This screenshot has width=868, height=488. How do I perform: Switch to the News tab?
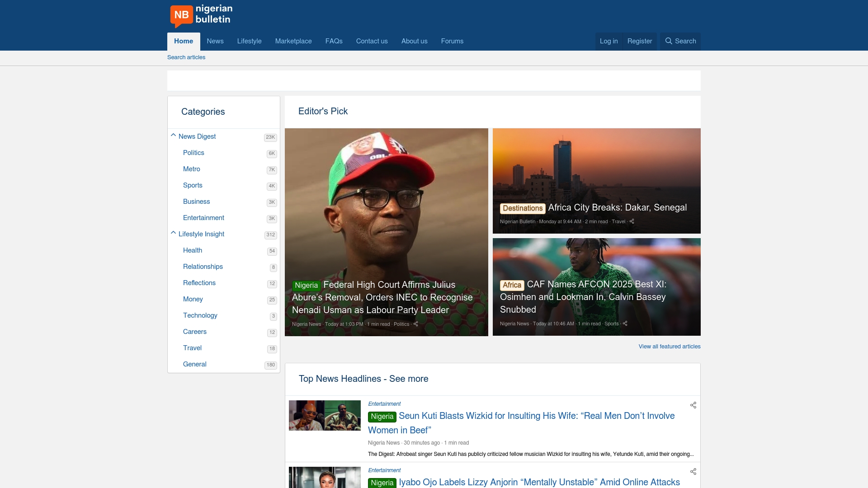(215, 41)
